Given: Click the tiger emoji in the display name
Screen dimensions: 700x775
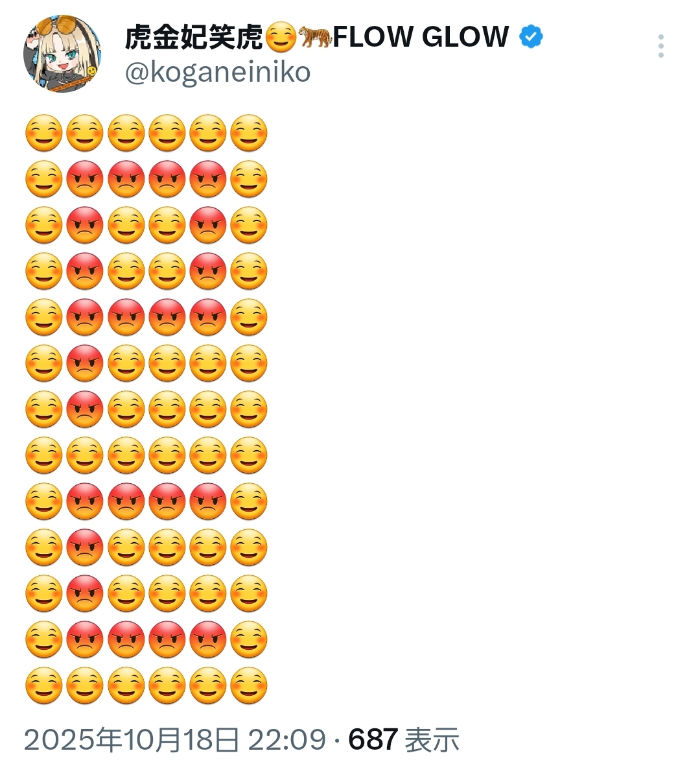Looking at the screenshot, I should tap(315, 38).
